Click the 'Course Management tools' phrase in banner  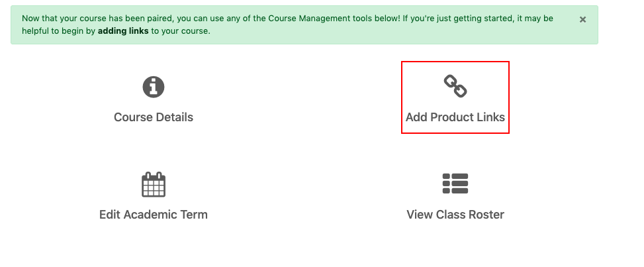pos(324,19)
